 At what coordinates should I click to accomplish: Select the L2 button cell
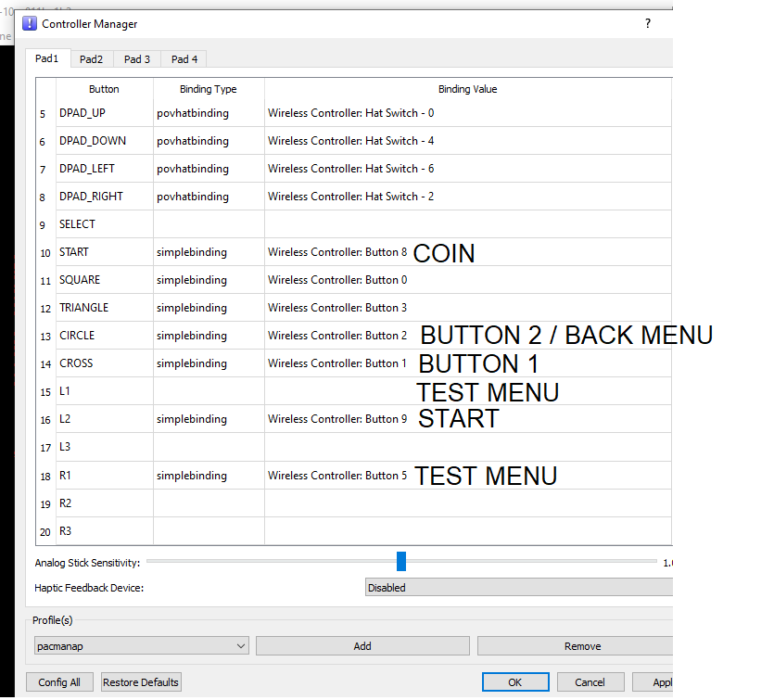pos(104,419)
